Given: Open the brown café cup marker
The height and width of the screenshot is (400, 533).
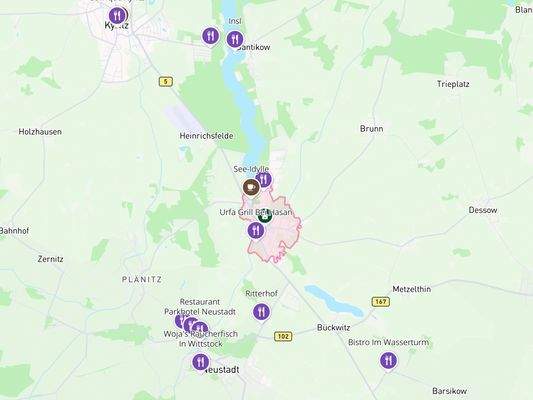Looking at the screenshot, I should (x=251, y=187).
